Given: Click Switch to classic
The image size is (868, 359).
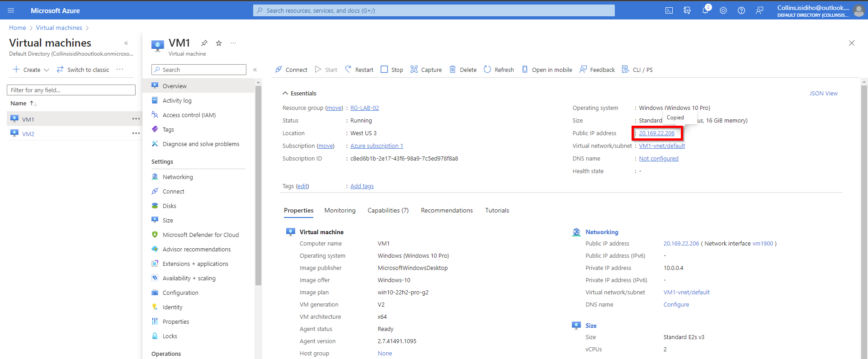Looking at the screenshot, I should 83,70.
